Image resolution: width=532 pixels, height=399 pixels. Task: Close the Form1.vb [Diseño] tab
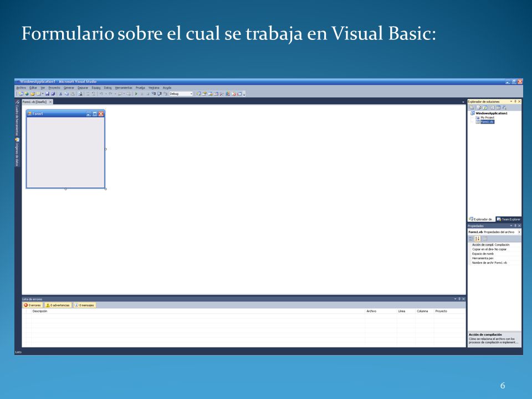[x=50, y=102]
